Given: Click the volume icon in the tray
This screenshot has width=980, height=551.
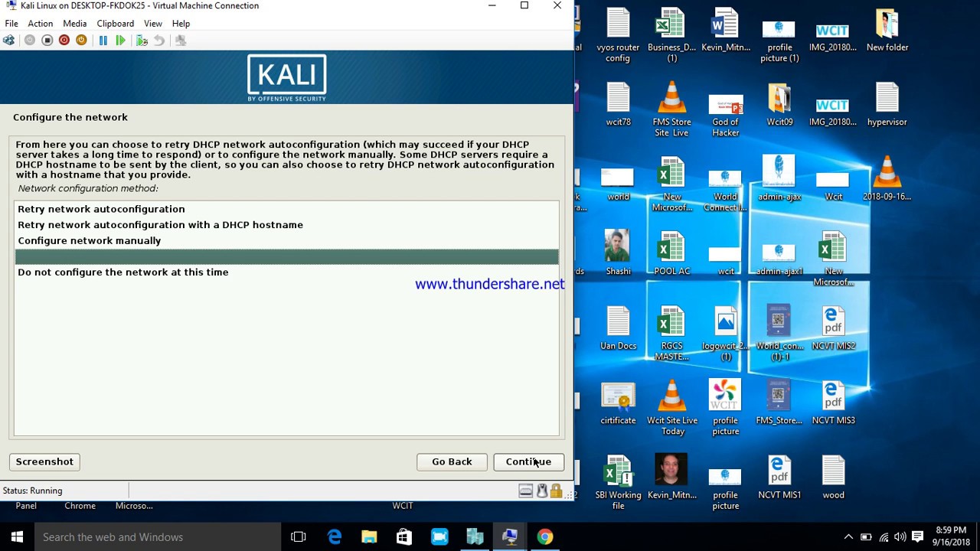Looking at the screenshot, I should click(900, 537).
